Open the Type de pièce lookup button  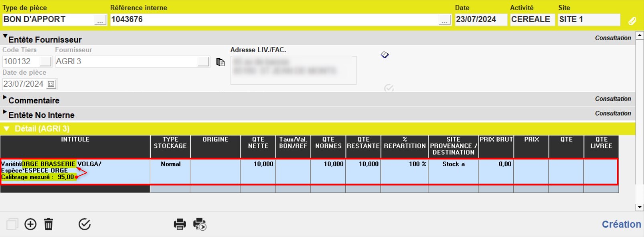tap(100, 20)
